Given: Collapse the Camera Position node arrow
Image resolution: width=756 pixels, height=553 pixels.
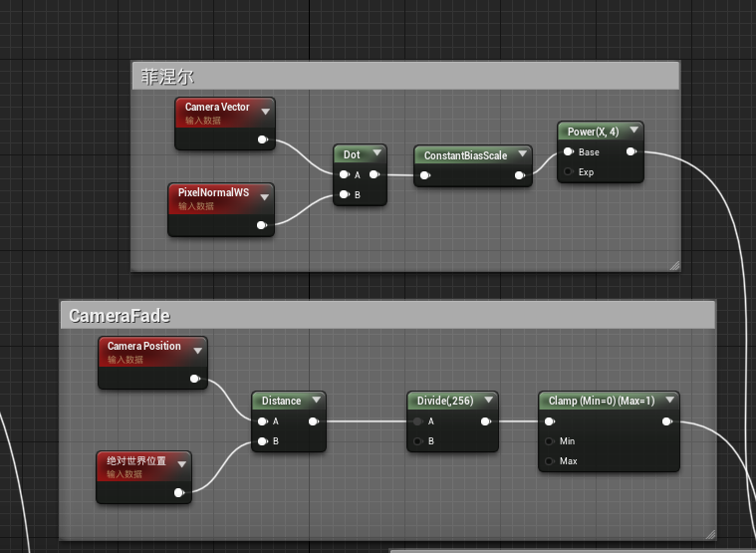Looking at the screenshot, I should click(197, 351).
